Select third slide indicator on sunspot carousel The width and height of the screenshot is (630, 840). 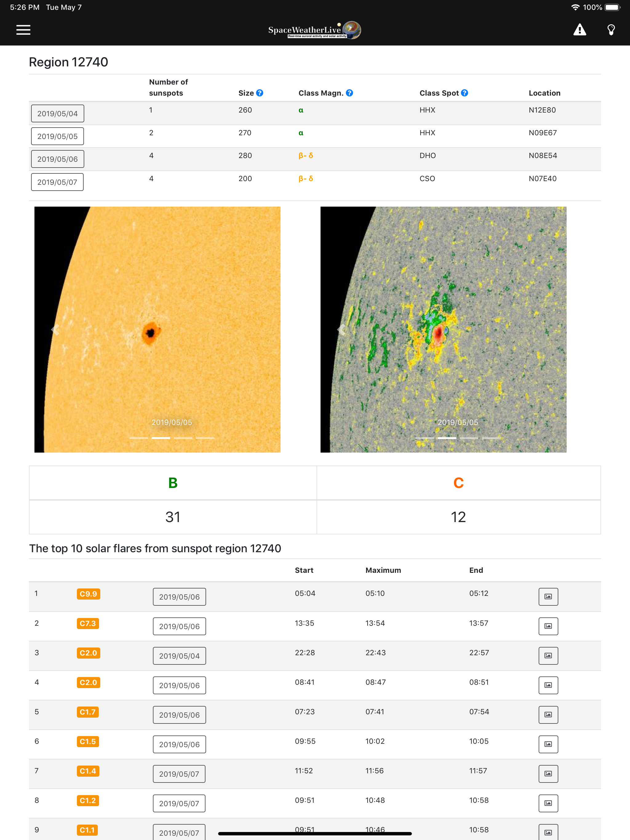click(x=183, y=438)
